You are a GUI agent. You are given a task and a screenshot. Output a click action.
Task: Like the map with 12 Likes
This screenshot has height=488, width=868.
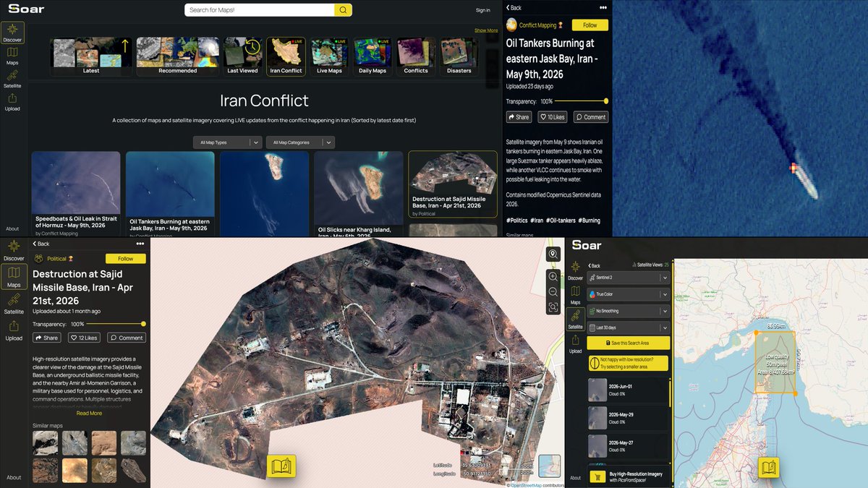click(x=84, y=338)
